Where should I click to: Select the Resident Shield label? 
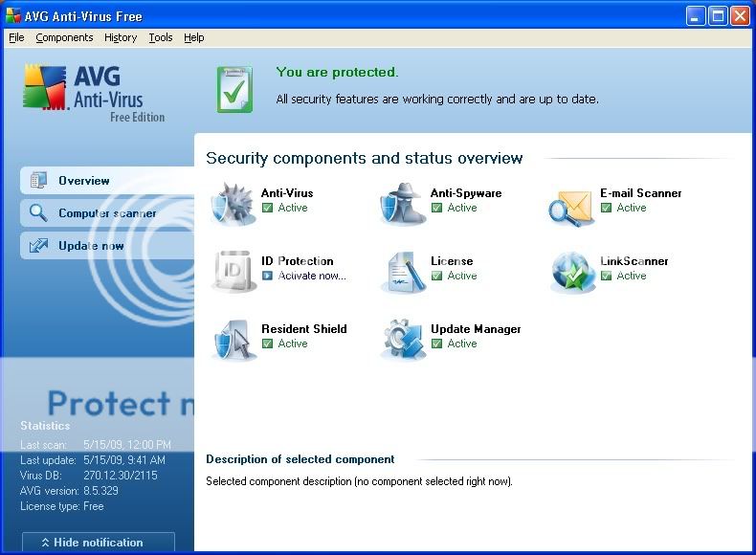coord(303,329)
